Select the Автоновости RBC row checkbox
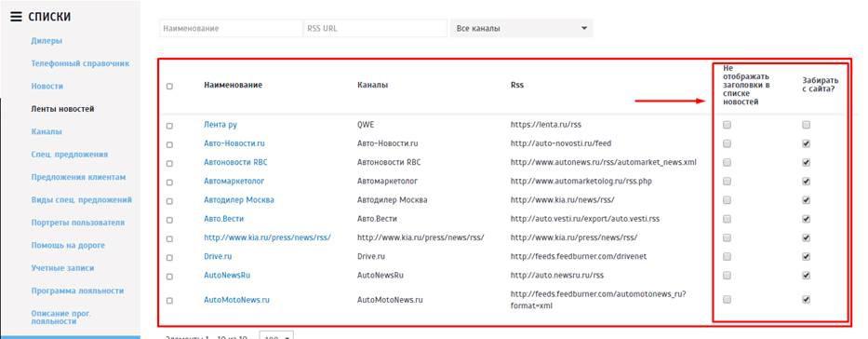 169,163
